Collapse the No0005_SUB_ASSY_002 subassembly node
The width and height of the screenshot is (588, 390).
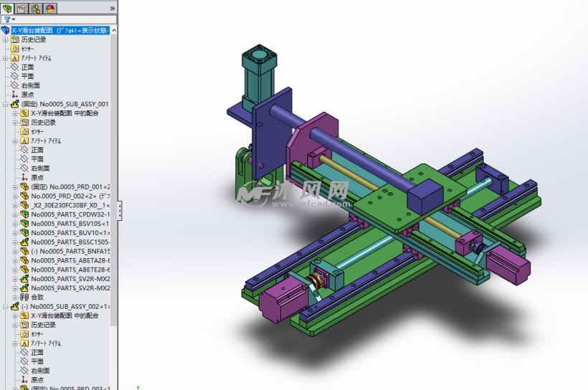coord(6,306)
